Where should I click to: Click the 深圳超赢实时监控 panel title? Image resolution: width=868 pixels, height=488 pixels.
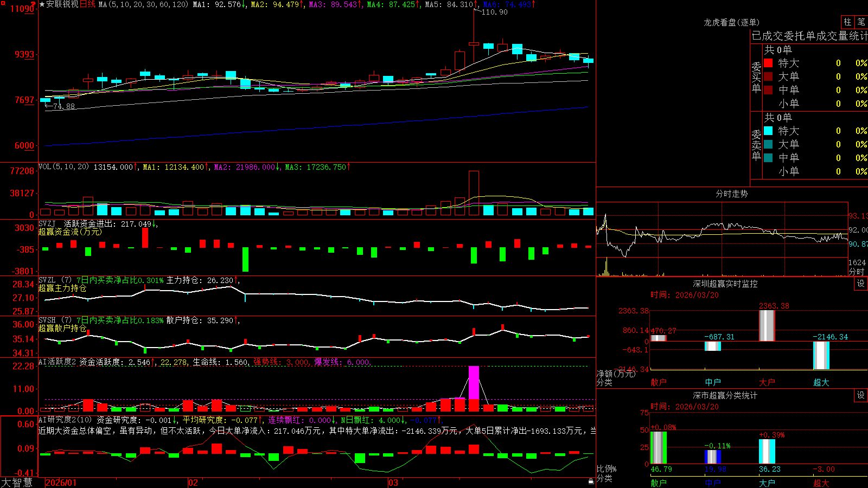click(x=725, y=284)
